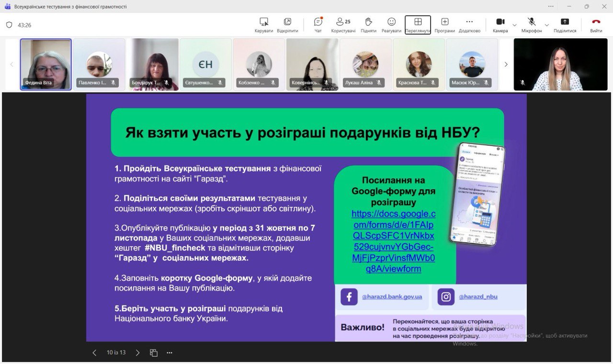Go to the previous slide
Screen dimensions: 613x364
[x=94, y=353]
